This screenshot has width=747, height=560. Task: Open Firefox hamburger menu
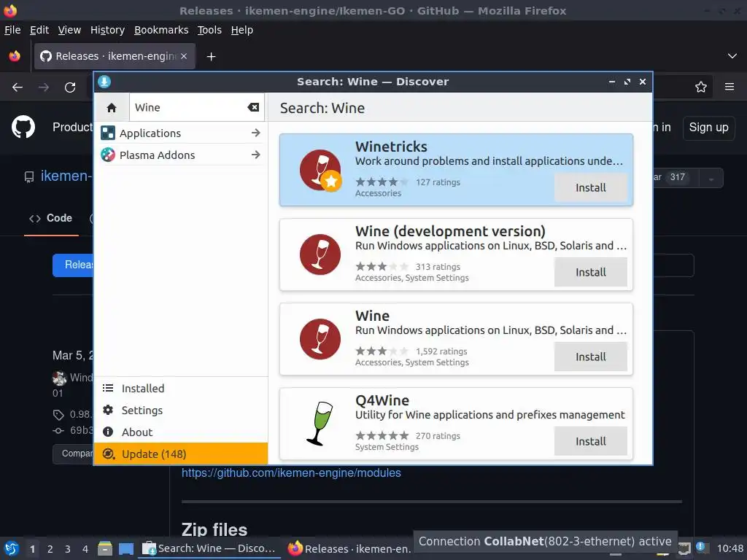coord(729,87)
